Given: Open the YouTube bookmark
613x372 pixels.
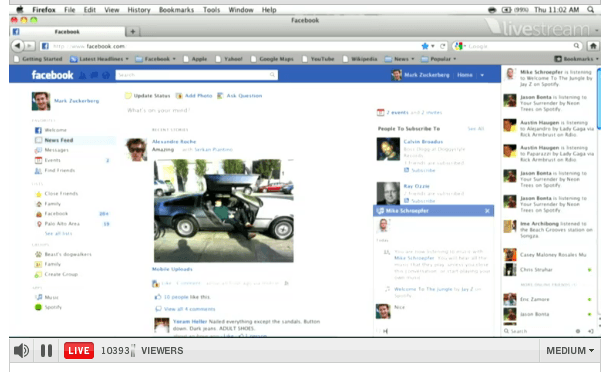Looking at the screenshot, I should pyautogui.click(x=318, y=59).
